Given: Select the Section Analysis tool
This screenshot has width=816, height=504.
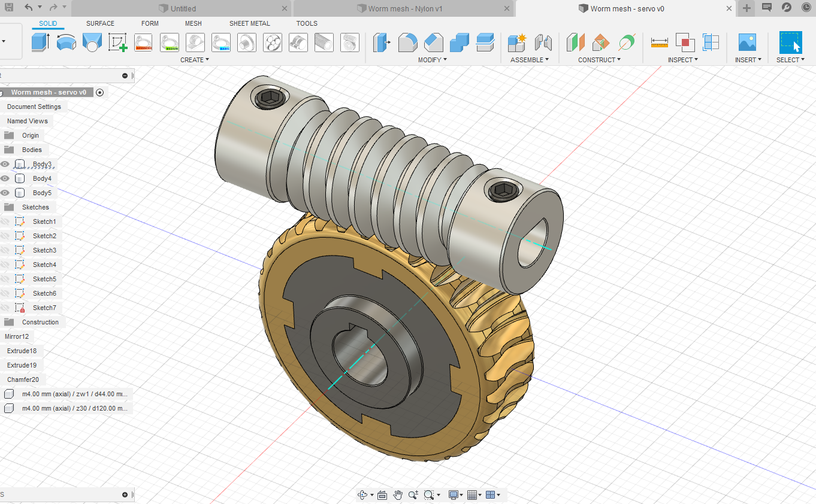Looking at the screenshot, I should [711, 42].
